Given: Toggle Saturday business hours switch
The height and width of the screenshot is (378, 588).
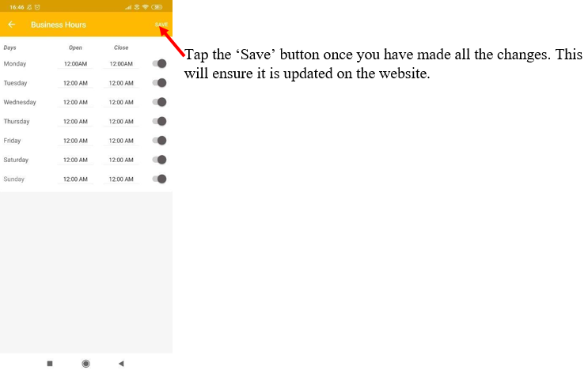Looking at the screenshot, I should (160, 160).
